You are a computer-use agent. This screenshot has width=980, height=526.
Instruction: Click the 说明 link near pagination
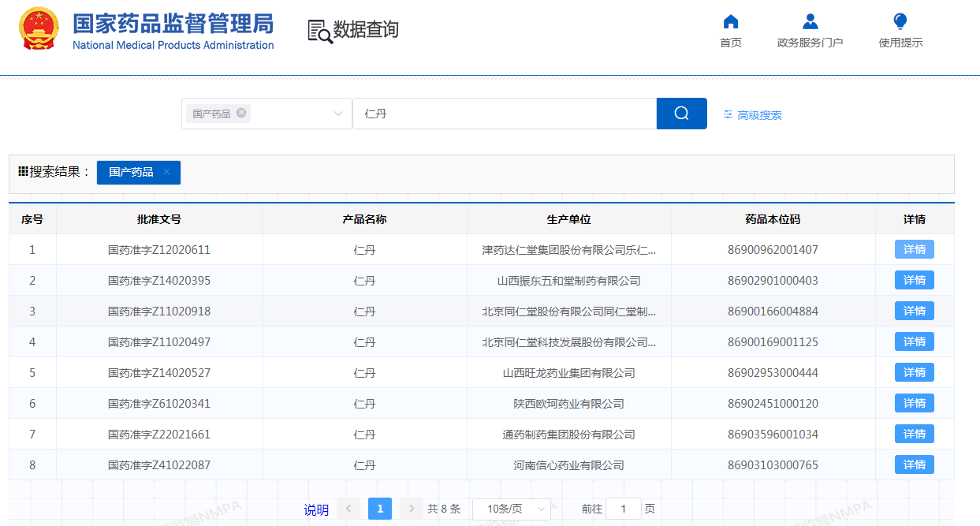point(316,510)
